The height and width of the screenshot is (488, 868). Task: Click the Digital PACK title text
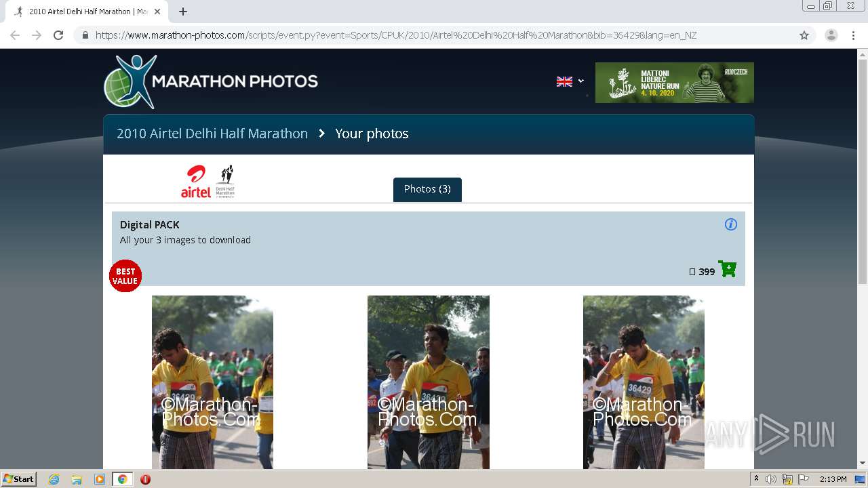[150, 224]
